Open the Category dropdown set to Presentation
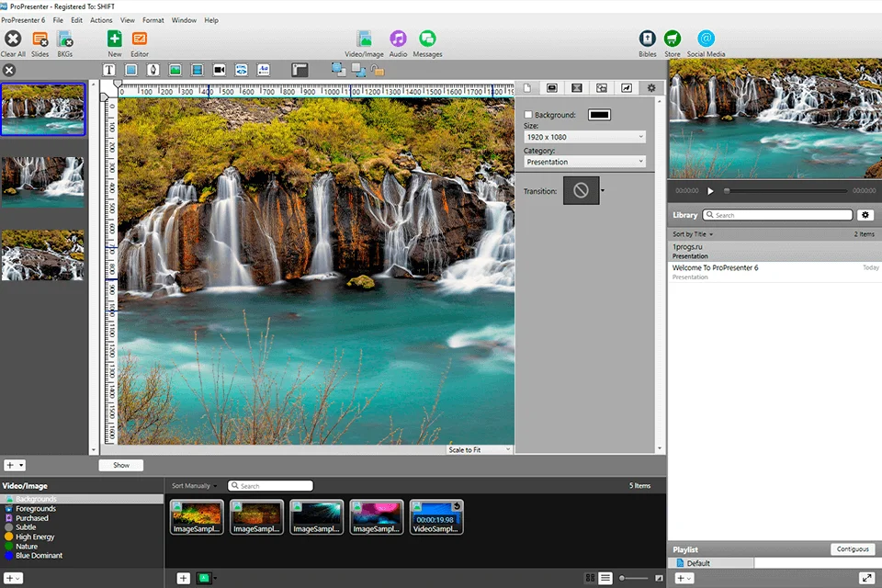 click(x=584, y=161)
